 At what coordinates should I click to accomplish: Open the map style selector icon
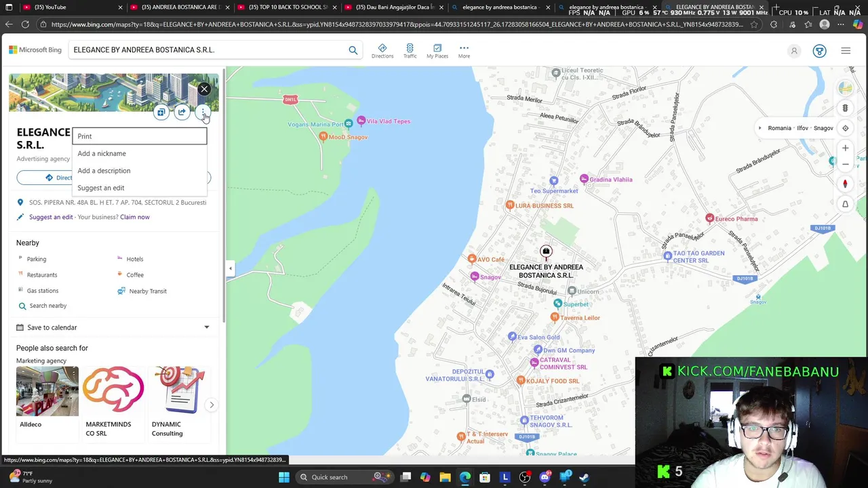pos(845,88)
